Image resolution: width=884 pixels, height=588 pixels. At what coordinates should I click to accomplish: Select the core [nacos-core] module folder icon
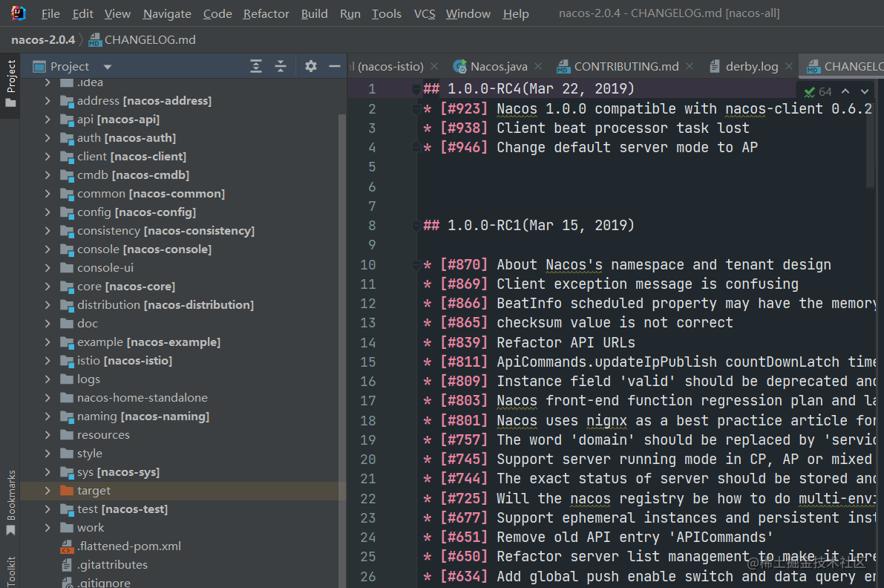tap(67, 287)
